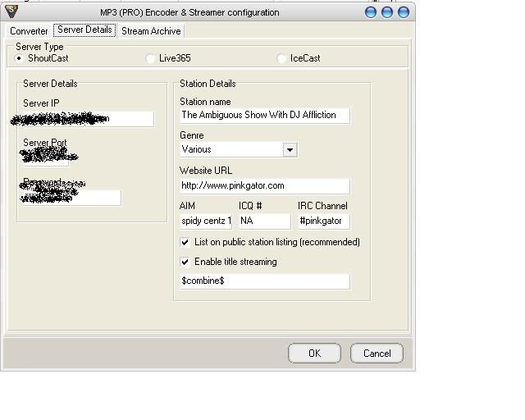Click the IRC Channel field
This screenshot has width=525, height=420.
323,221
